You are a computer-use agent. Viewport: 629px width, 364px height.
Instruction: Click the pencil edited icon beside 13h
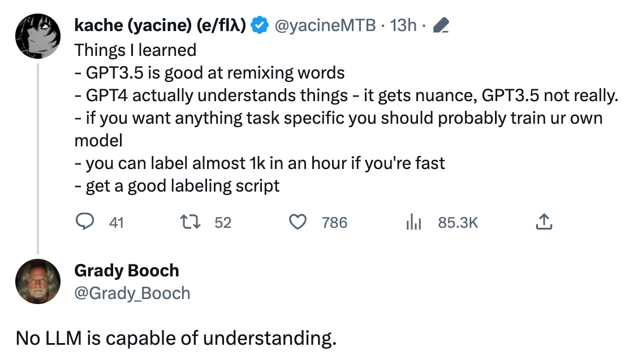click(x=441, y=25)
